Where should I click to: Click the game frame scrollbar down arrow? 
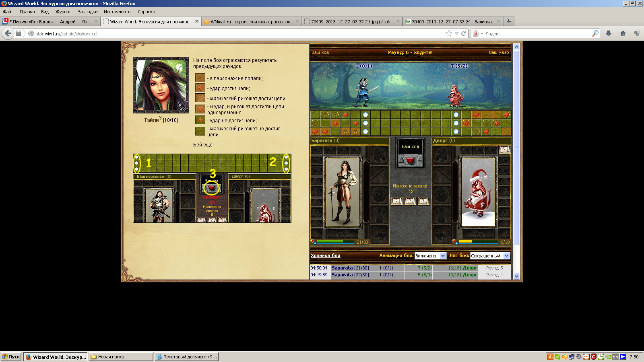517,276
